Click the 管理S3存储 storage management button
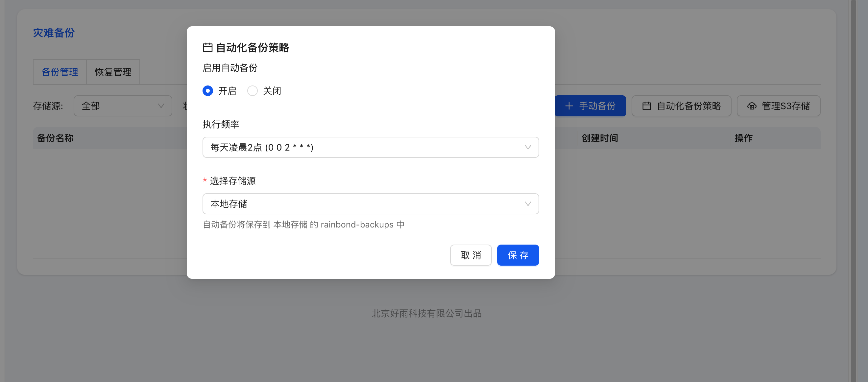 pyautogui.click(x=778, y=106)
